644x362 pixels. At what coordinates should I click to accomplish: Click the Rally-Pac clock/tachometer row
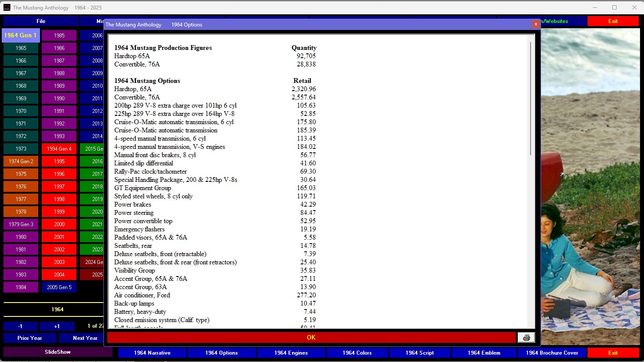pyautogui.click(x=215, y=171)
